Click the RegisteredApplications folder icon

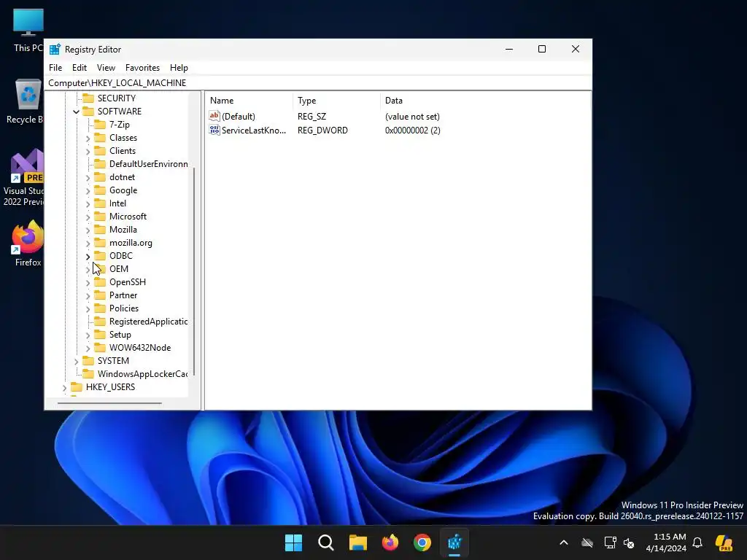pyautogui.click(x=99, y=322)
